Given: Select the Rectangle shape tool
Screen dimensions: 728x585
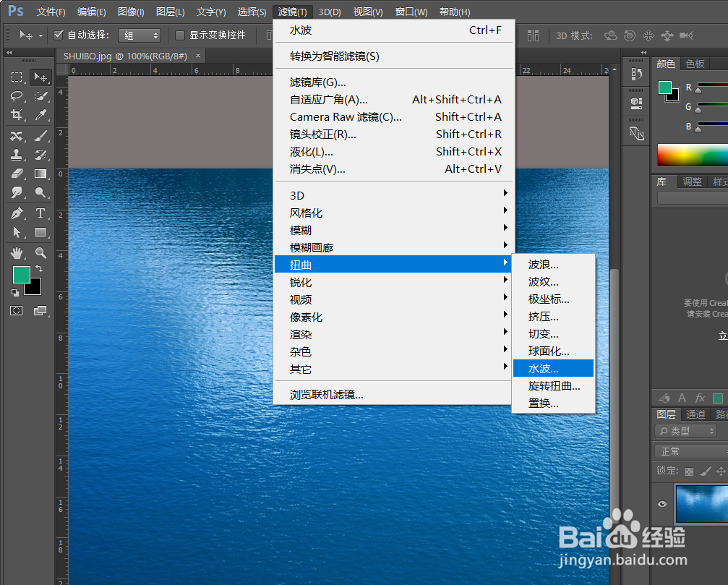Looking at the screenshot, I should [40, 231].
